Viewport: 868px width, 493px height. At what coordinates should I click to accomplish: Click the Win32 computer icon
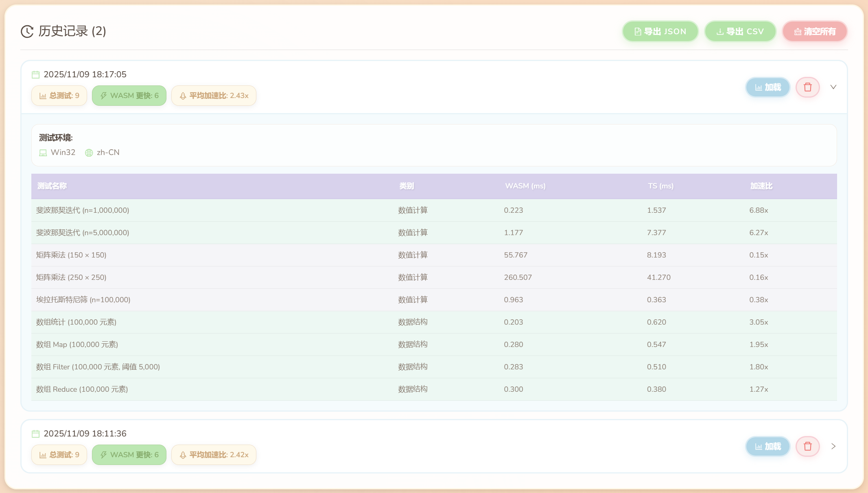pos(43,153)
